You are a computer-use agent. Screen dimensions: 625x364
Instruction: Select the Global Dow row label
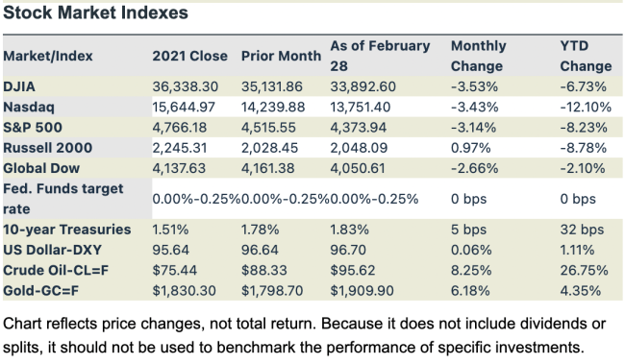tap(41, 168)
